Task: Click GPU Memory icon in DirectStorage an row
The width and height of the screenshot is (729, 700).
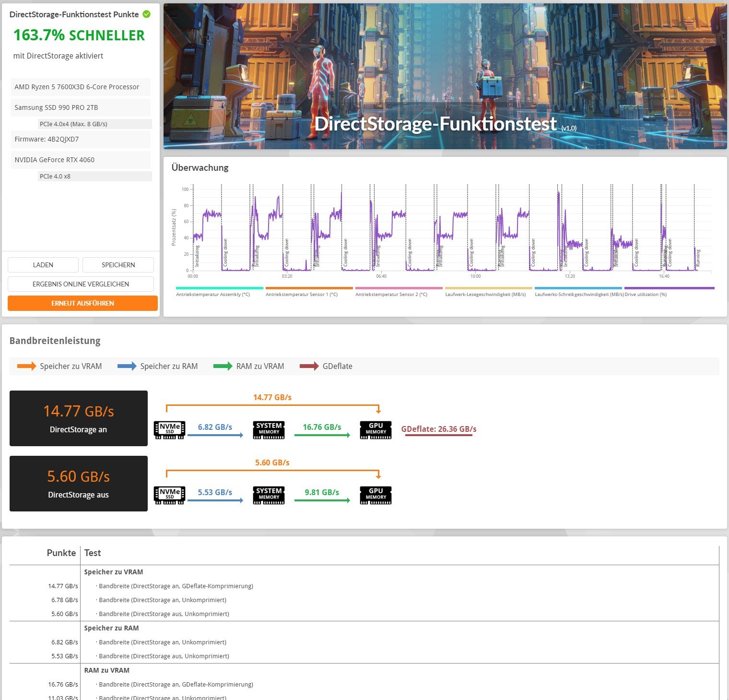Action: (x=376, y=429)
